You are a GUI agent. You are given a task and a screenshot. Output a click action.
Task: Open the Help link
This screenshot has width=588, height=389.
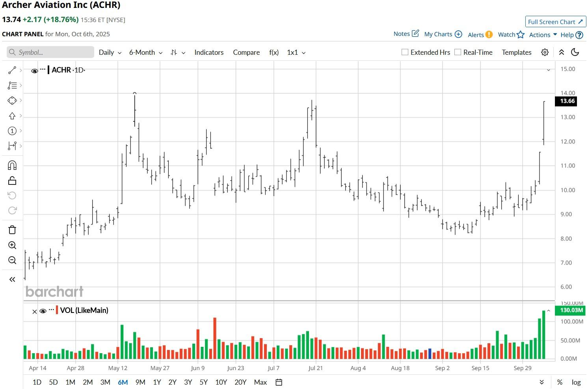tap(572, 35)
